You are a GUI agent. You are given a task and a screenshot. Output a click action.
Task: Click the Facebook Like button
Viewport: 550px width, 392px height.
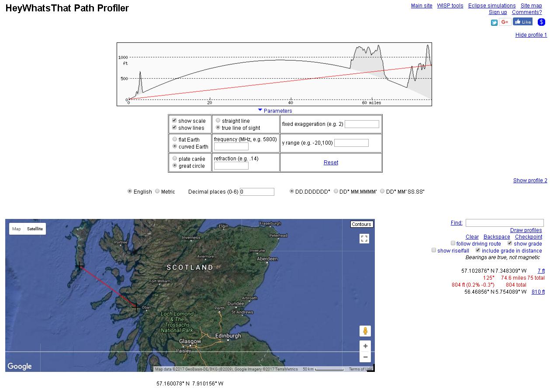(522, 22)
